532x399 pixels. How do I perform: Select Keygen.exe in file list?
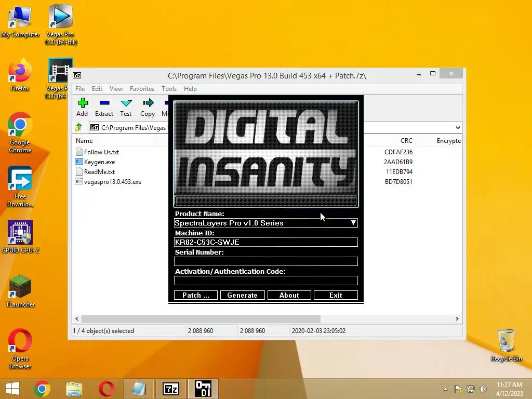click(99, 162)
